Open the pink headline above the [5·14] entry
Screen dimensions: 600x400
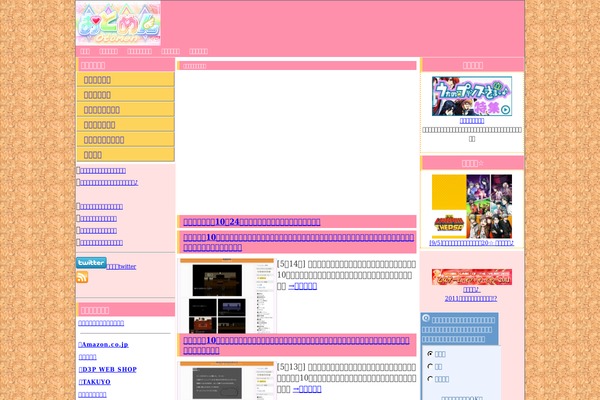[x=298, y=242]
